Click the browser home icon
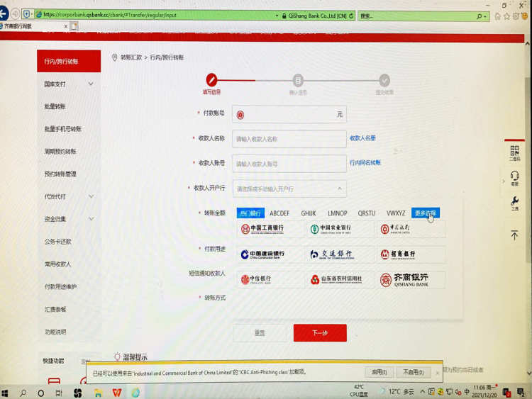Image resolution: width=532 pixels, height=399 pixels. click(x=497, y=16)
